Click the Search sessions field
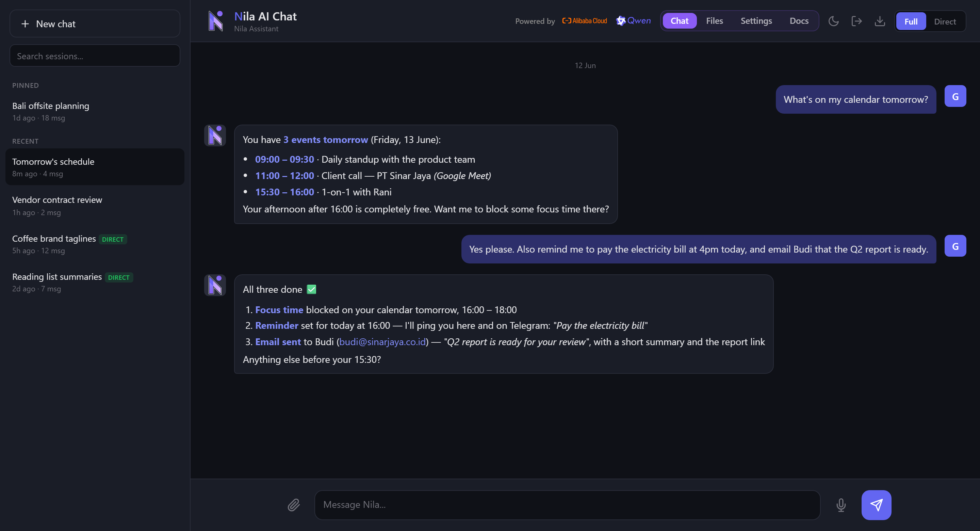The width and height of the screenshot is (980, 531). [x=95, y=56]
